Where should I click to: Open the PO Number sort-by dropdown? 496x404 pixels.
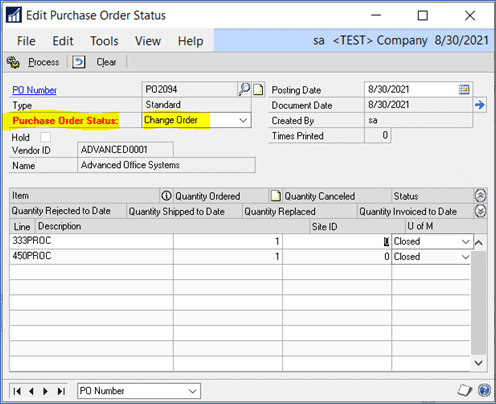click(x=139, y=391)
